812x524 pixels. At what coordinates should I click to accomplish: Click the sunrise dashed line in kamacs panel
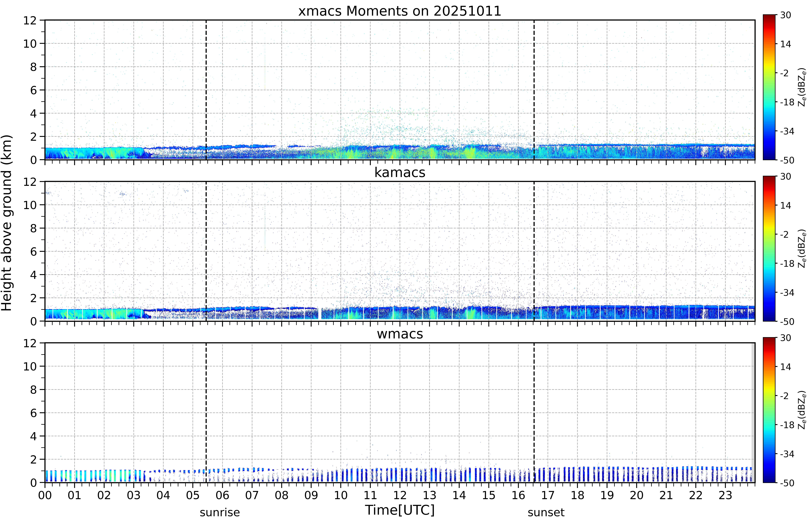coord(206,251)
